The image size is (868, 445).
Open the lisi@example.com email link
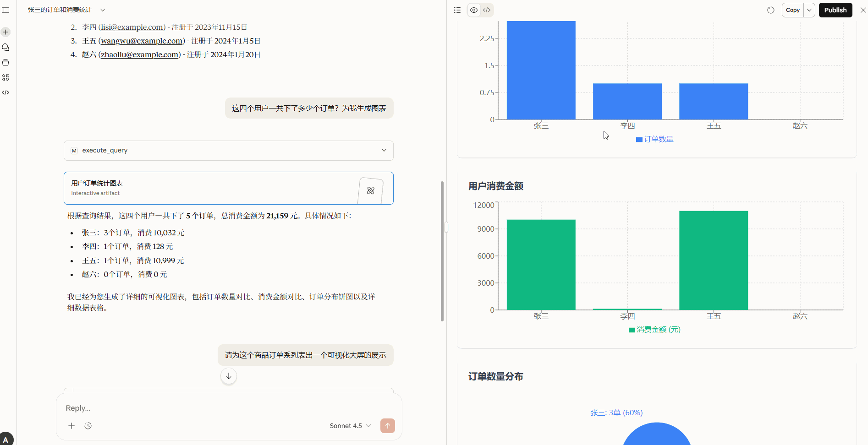[x=131, y=27]
